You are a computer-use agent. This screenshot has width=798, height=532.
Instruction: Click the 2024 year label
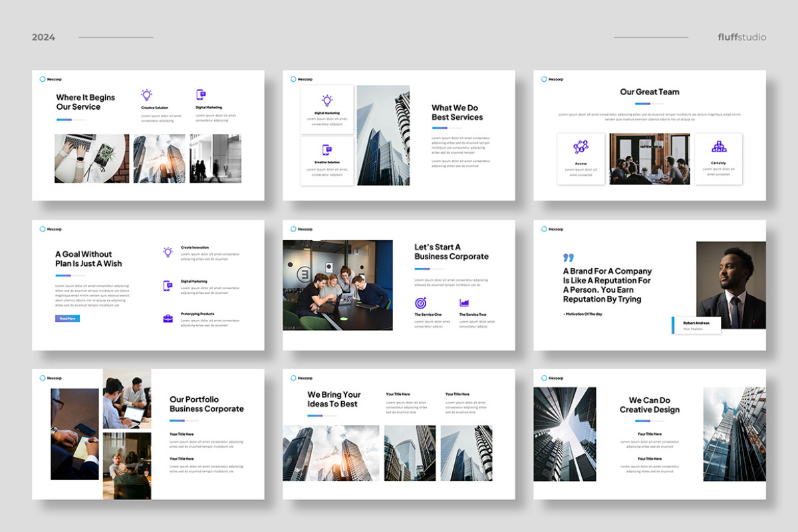point(43,37)
